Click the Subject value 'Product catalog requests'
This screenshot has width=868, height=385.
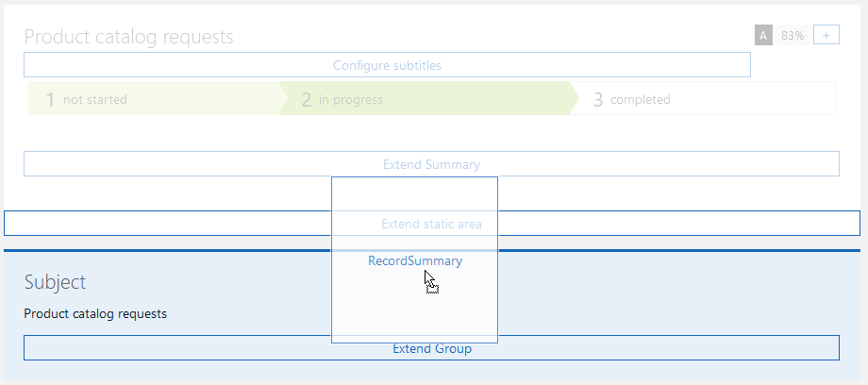95,313
